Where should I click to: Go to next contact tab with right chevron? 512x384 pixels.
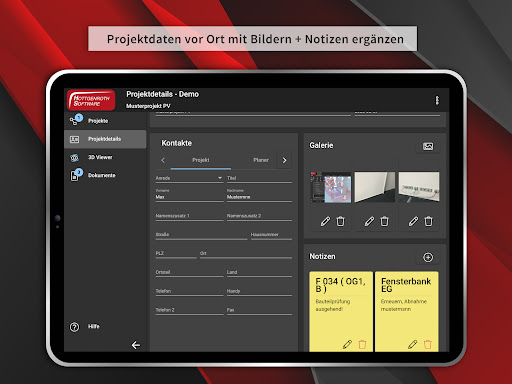pos(284,160)
